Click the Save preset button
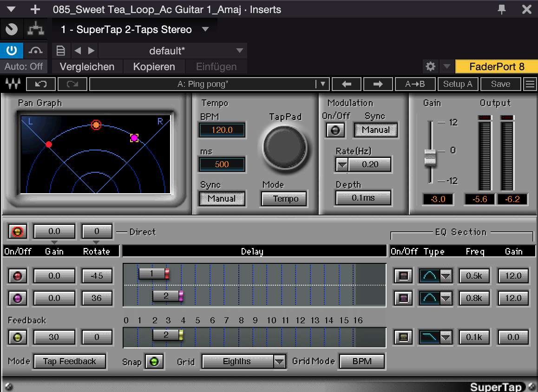The width and height of the screenshot is (538, 392). coord(500,84)
